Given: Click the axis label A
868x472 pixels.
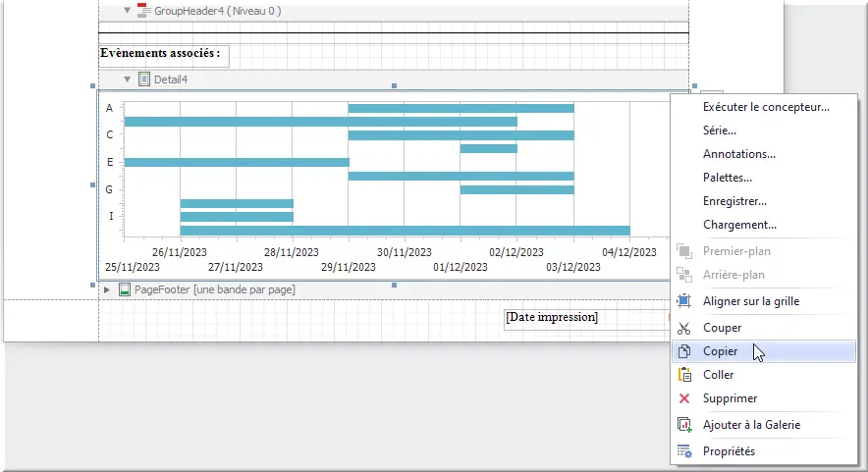Looking at the screenshot, I should click(110, 108).
